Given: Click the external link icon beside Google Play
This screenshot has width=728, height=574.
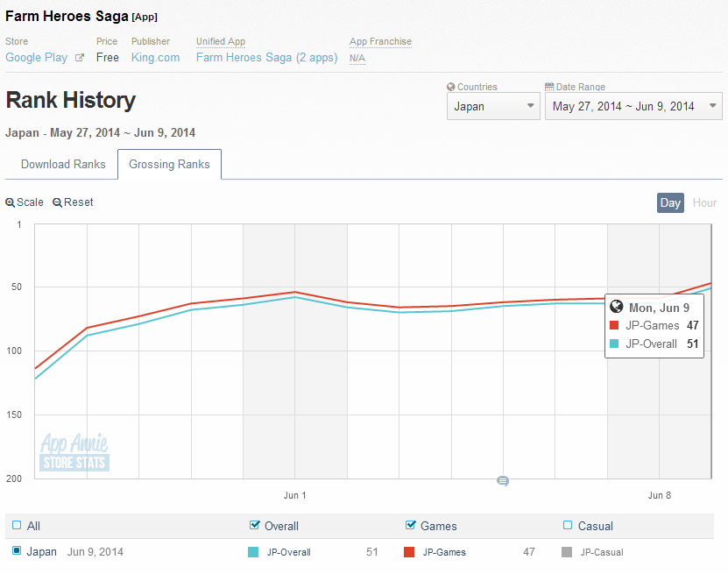Looking at the screenshot, I should (80, 58).
